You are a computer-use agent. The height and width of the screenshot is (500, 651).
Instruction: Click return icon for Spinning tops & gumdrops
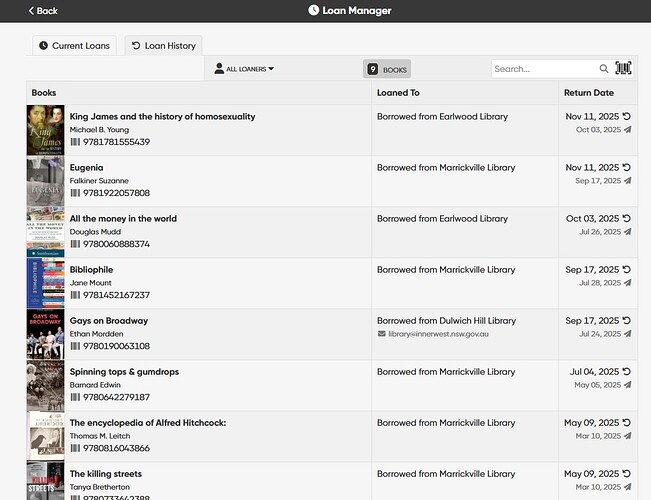[x=627, y=372]
